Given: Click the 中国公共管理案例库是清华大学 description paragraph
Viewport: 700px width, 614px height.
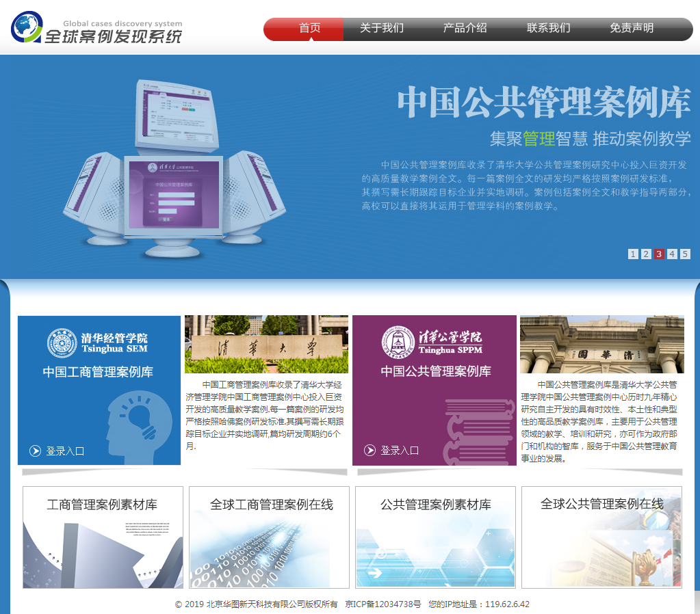Looking at the screenshot, I should tap(599, 421).
